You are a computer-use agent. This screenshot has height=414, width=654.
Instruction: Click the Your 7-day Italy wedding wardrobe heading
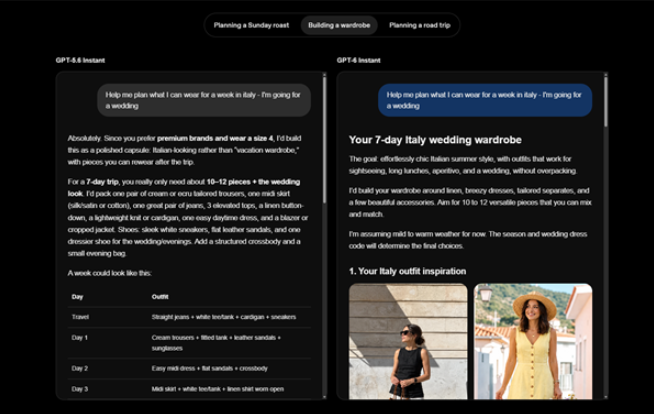coord(435,140)
